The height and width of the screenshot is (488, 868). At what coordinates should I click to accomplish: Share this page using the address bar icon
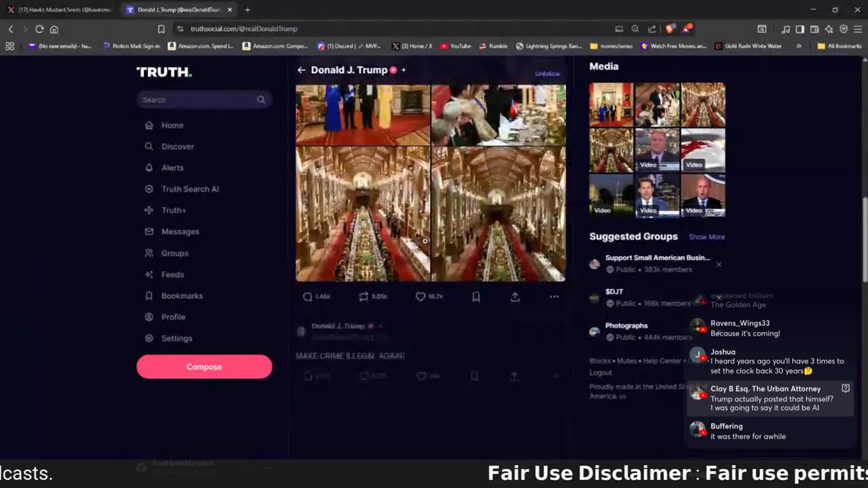coord(652,29)
